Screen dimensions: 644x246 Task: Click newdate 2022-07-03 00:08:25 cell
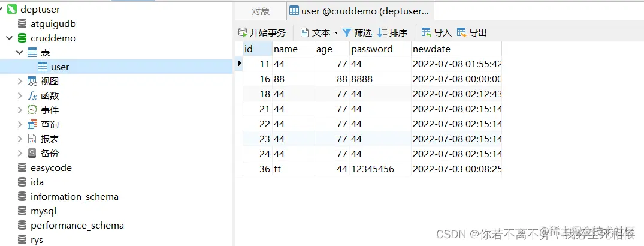click(x=456, y=169)
